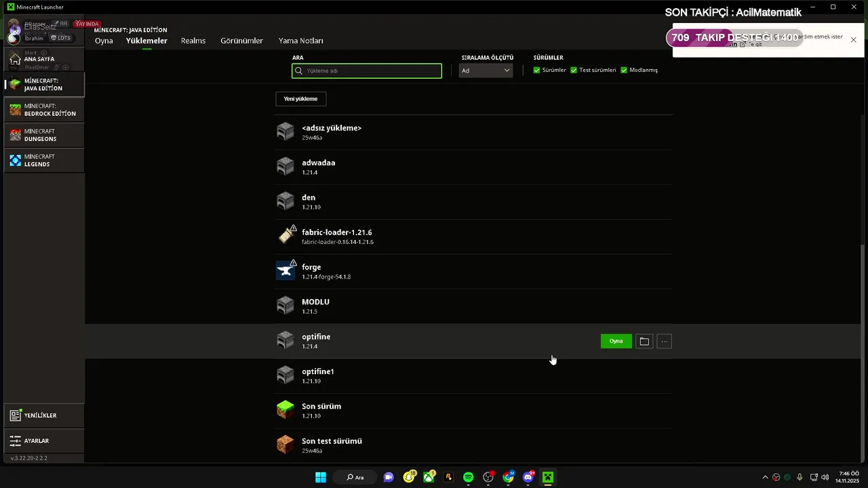This screenshot has height=488, width=868.
Task: Open Sıralama Ölçütü sort dropdown
Action: [x=486, y=70]
